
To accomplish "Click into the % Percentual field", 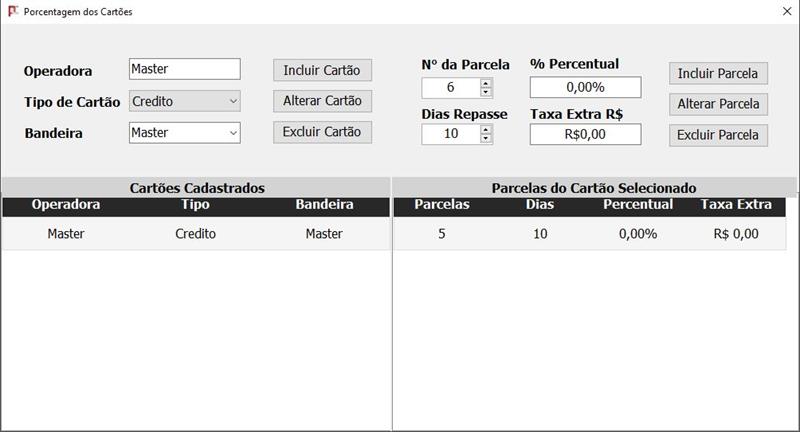I will coord(586,87).
